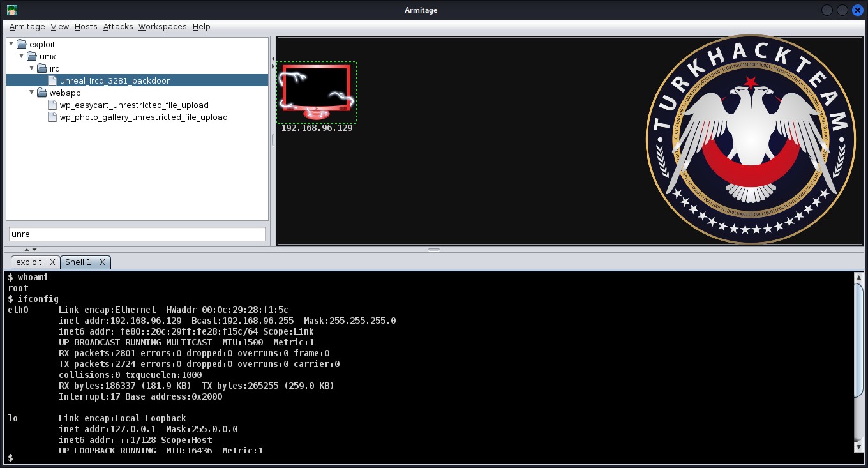Viewport: 868px width, 468px height.
Task: Click the file icon beside unreal_ircd_3281_backdoor
Action: (53, 80)
